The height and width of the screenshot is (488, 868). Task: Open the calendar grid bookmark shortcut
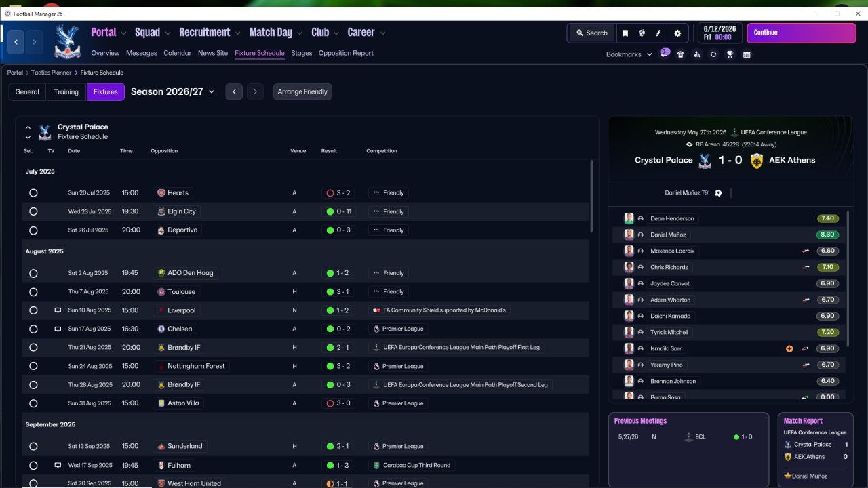tap(747, 54)
